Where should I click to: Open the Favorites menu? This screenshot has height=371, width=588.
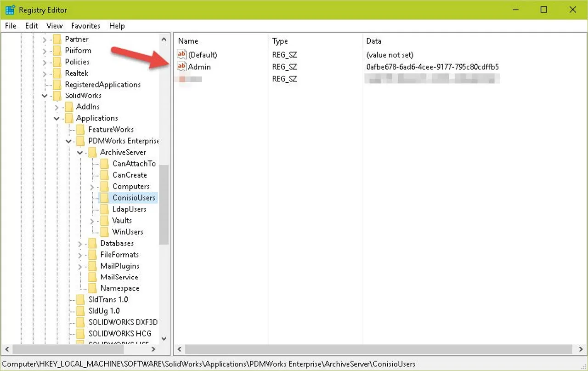click(x=85, y=26)
